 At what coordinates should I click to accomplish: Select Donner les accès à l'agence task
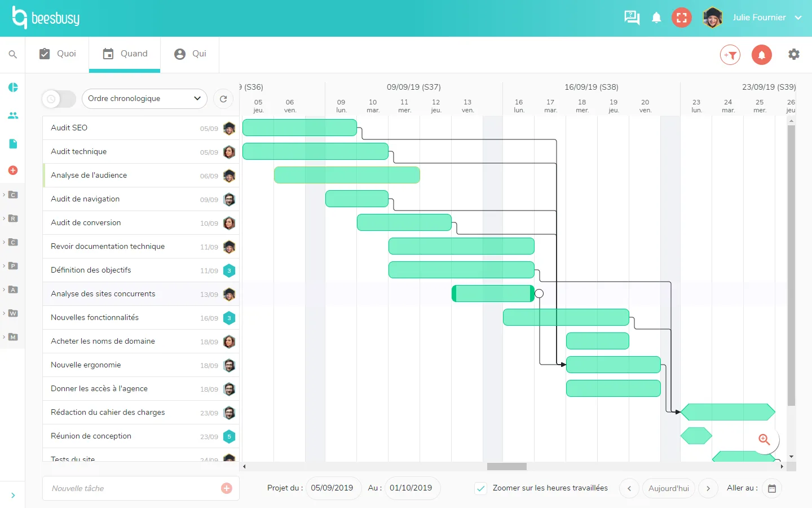[140, 389]
